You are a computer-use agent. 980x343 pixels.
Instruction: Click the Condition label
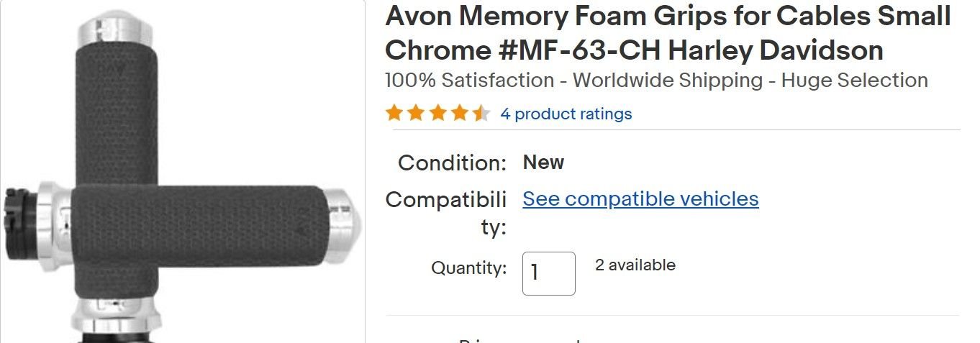pyautogui.click(x=452, y=163)
